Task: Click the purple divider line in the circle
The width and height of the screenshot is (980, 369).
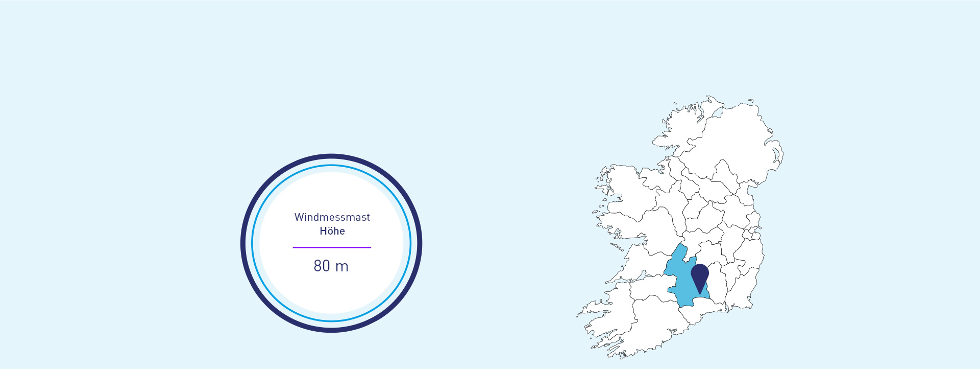Action: pos(332,247)
